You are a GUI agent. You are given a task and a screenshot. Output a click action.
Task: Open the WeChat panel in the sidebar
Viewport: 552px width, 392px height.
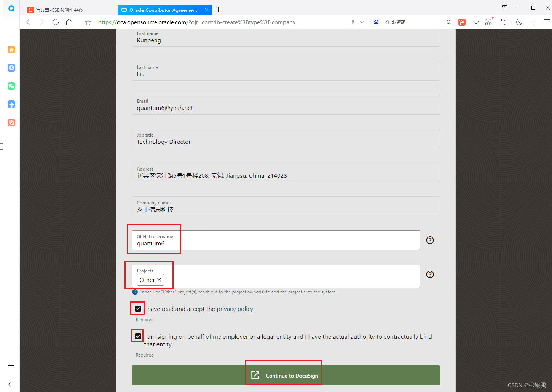[11, 86]
